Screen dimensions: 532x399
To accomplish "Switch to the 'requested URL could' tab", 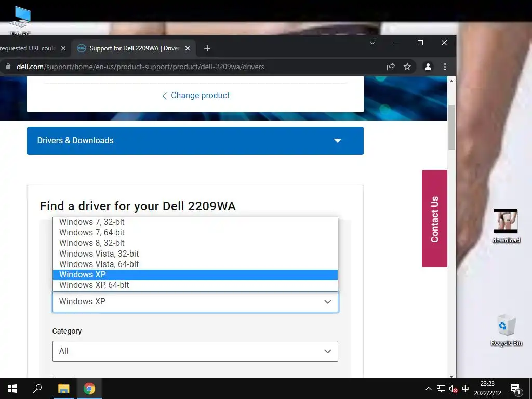I will pos(29,48).
